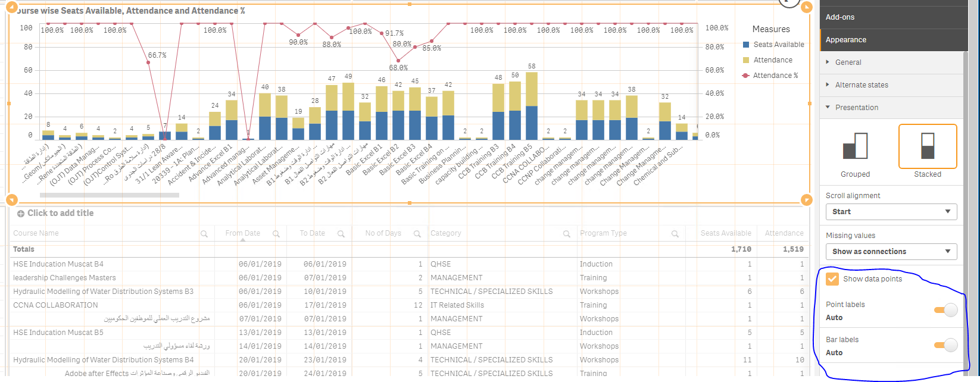
Task: Click the Seats Available legend label
Action: pos(779,45)
